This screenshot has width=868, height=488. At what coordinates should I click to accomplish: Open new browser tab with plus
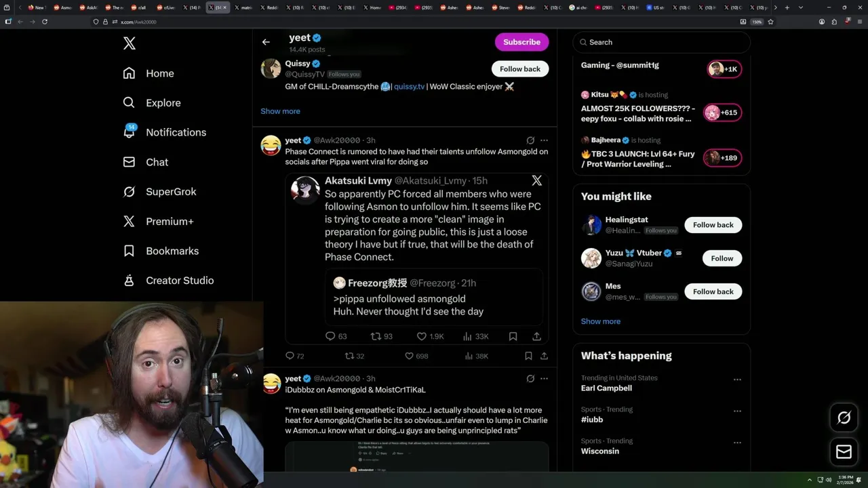[787, 7]
